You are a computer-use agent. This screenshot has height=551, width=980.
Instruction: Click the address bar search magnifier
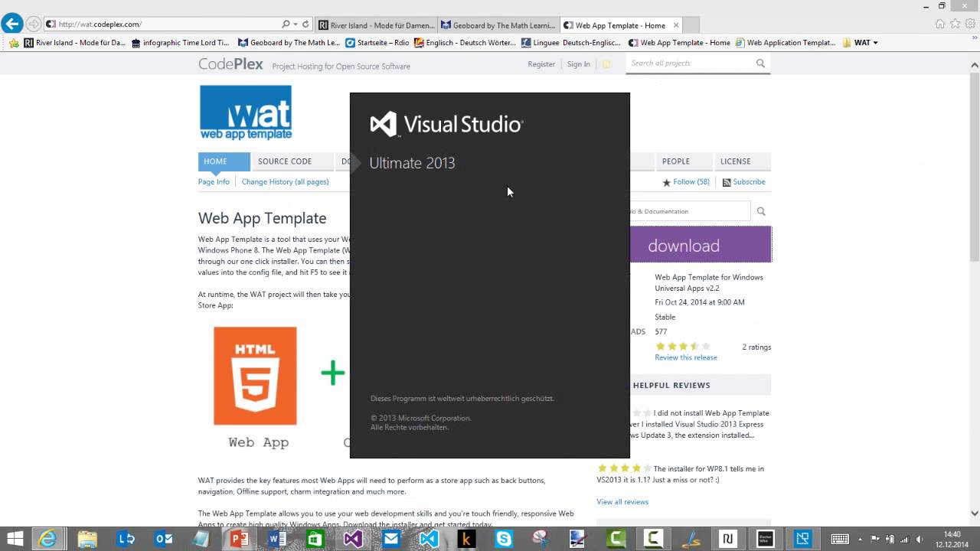(x=286, y=24)
